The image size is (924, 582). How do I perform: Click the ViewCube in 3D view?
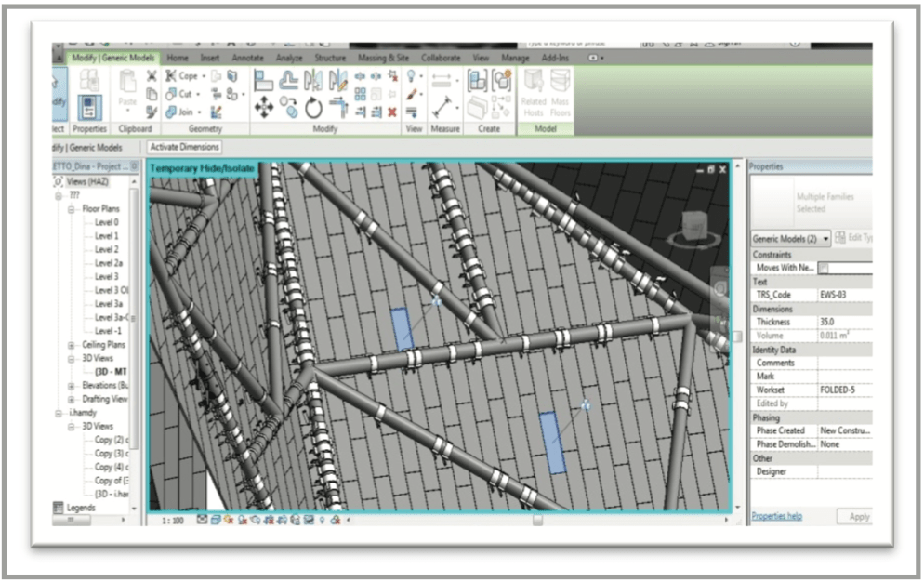[x=693, y=226]
